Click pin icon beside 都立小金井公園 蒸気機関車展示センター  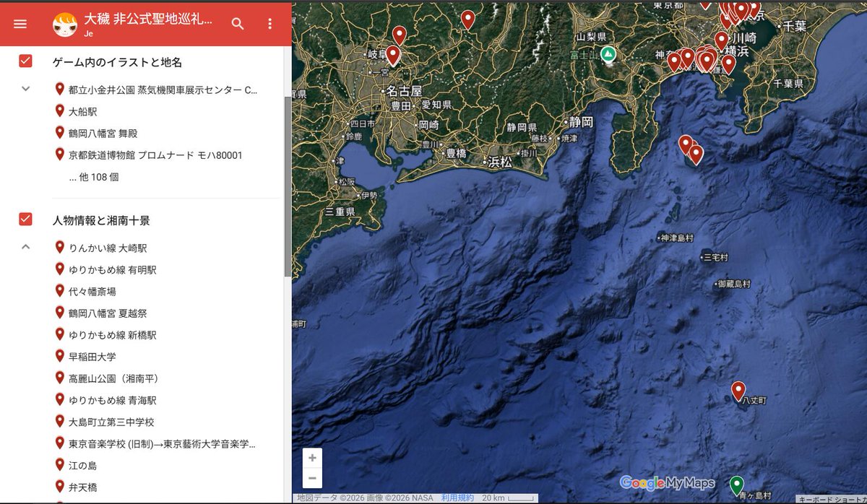[x=60, y=89]
